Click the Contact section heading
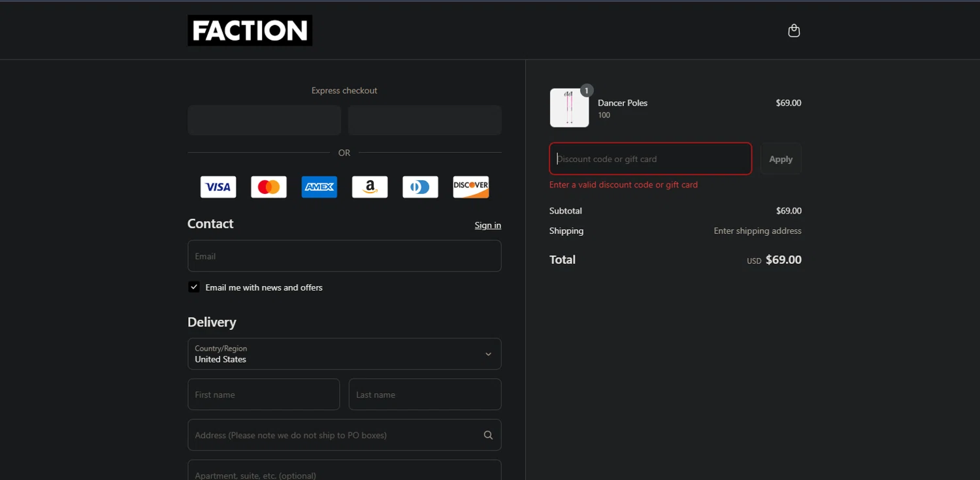 pos(210,223)
